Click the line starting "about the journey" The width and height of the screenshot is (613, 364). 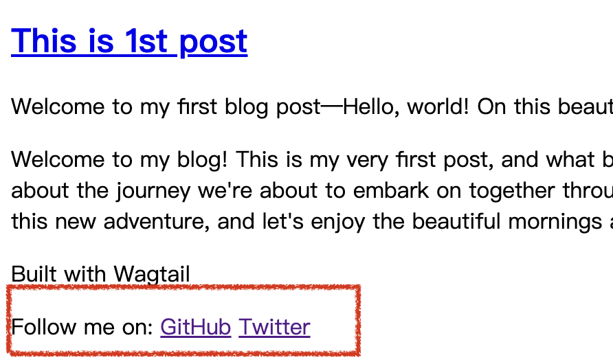click(x=312, y=191)
